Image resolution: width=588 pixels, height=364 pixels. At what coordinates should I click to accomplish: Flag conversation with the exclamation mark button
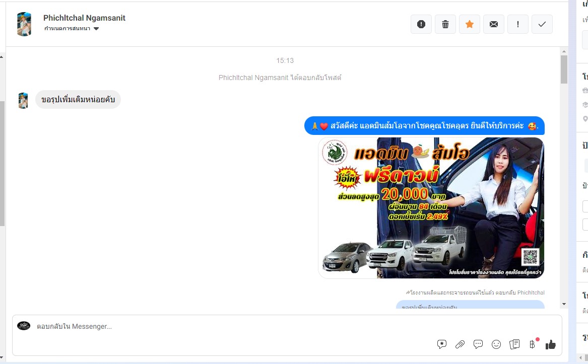(x=518, y=24)
